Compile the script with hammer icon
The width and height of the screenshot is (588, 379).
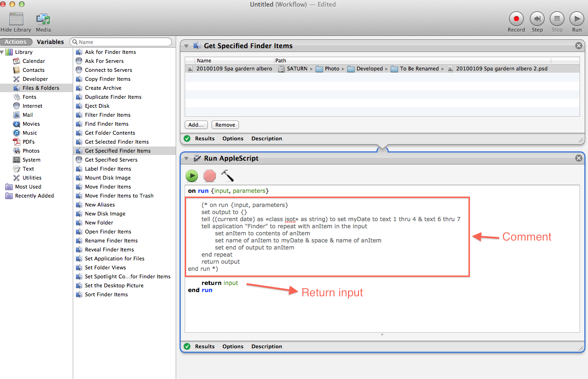tap(227, 176)
